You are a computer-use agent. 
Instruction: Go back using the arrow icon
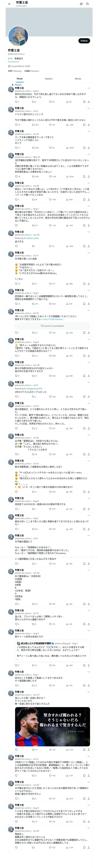coord(9,4)
